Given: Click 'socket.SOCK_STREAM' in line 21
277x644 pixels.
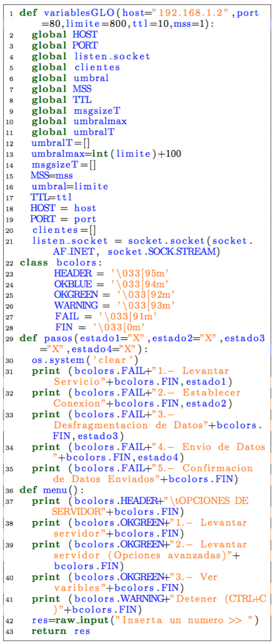Looking at the screenshot, I should (162, 251).
